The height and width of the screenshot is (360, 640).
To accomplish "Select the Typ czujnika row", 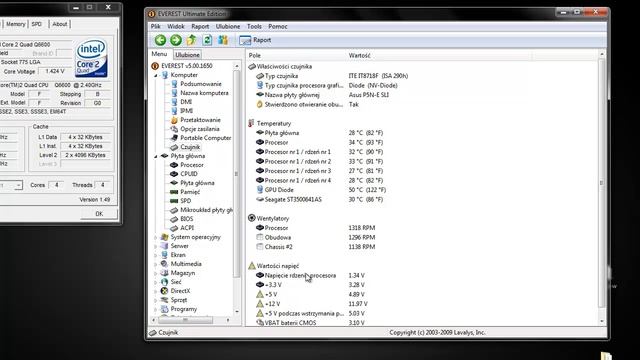I will click(x=332, y=76).
